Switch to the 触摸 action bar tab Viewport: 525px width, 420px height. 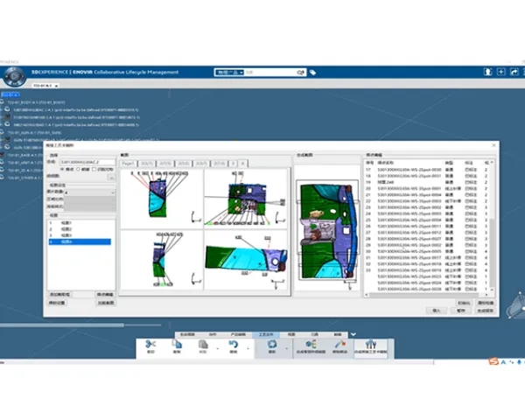click(338, 334)
